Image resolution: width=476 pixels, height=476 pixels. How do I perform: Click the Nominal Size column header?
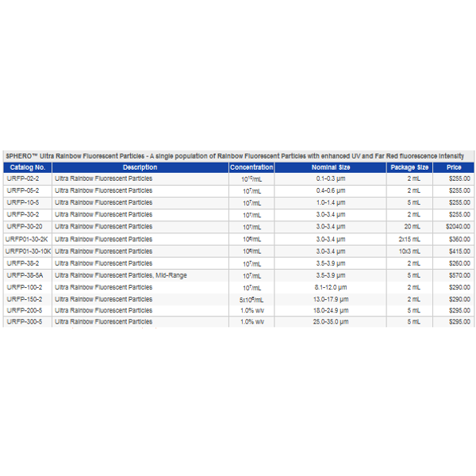click(331, 167)
